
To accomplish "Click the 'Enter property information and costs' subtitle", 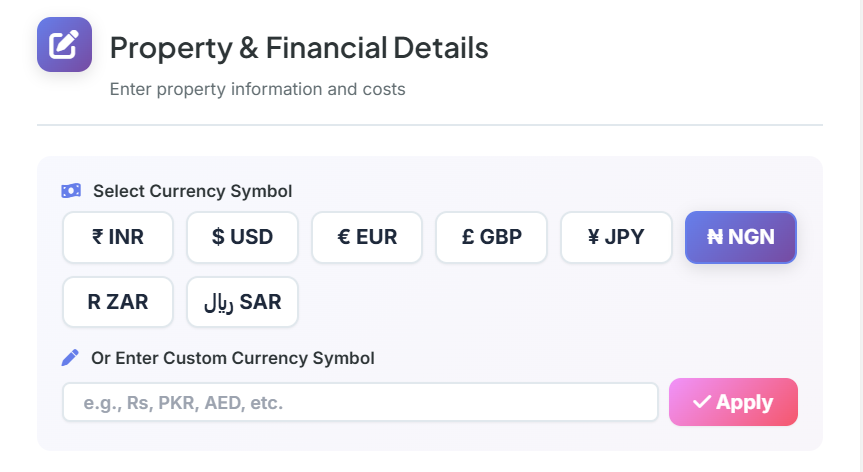I will tap(257, 89).
